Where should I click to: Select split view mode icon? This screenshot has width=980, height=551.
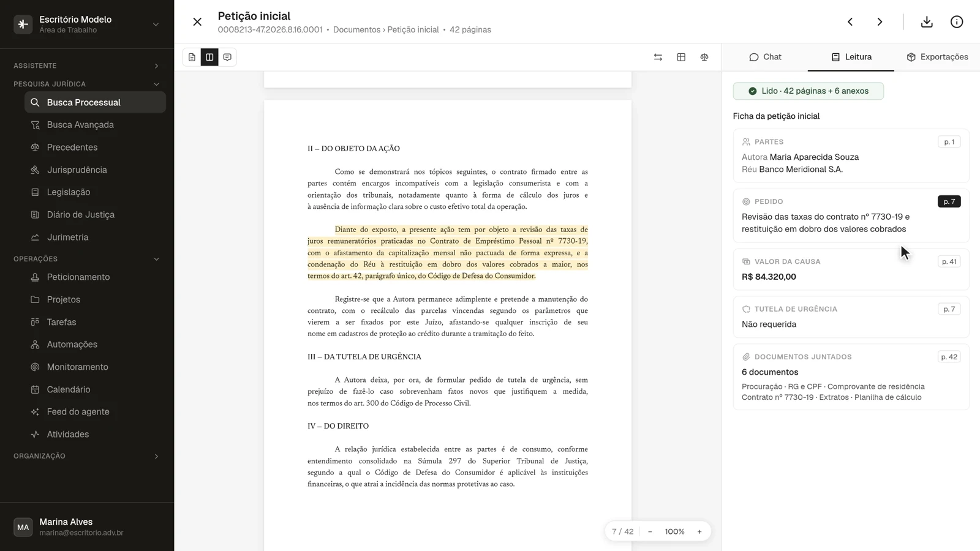point(209,57)
